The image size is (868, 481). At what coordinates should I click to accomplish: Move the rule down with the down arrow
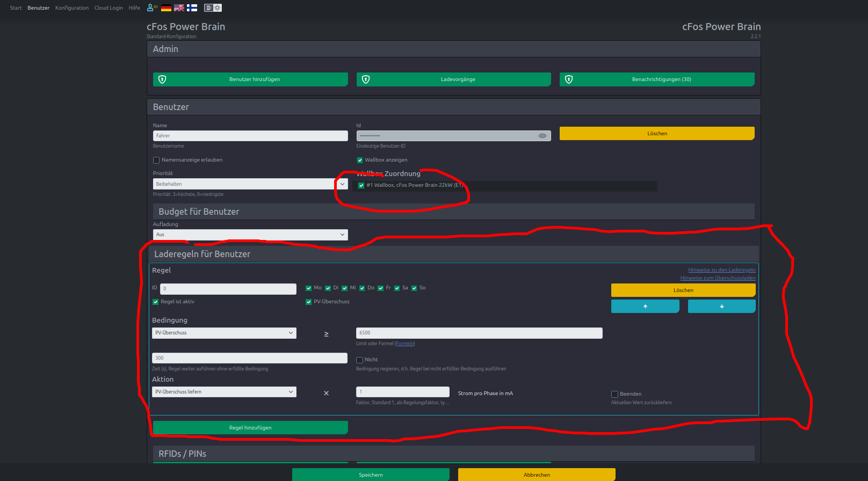pyautogui.click(x=721, y=306)
